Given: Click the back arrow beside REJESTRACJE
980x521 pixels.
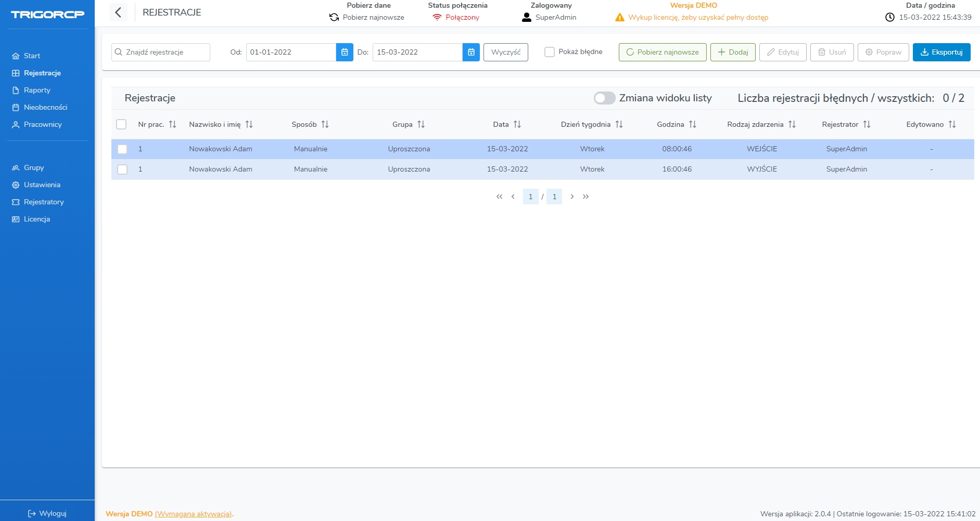Looking at the screenshot, I should tap(118, 12).
